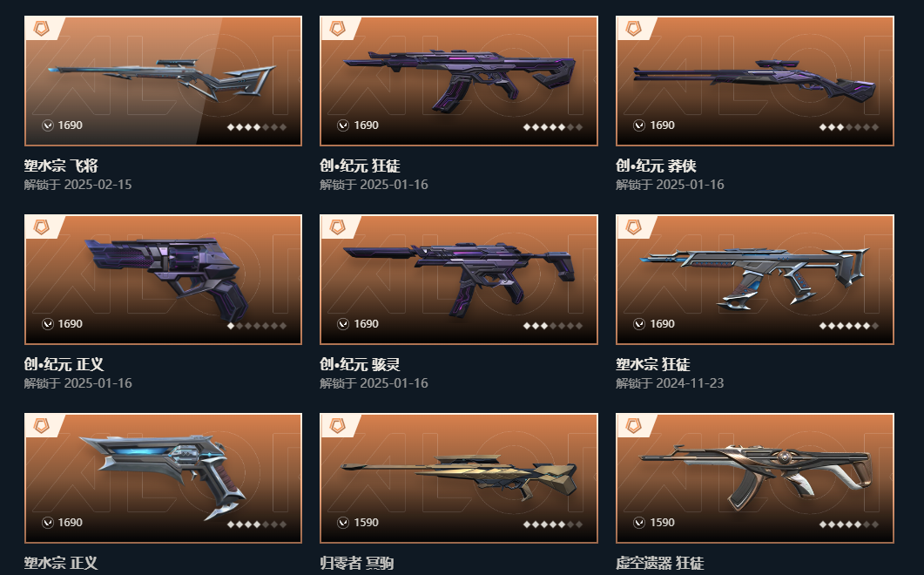Click the currency icon on 塑水宗 正义 card
The height and width of the screenshot is (575, 924).
pyautogui.click(x=47, y=523)
